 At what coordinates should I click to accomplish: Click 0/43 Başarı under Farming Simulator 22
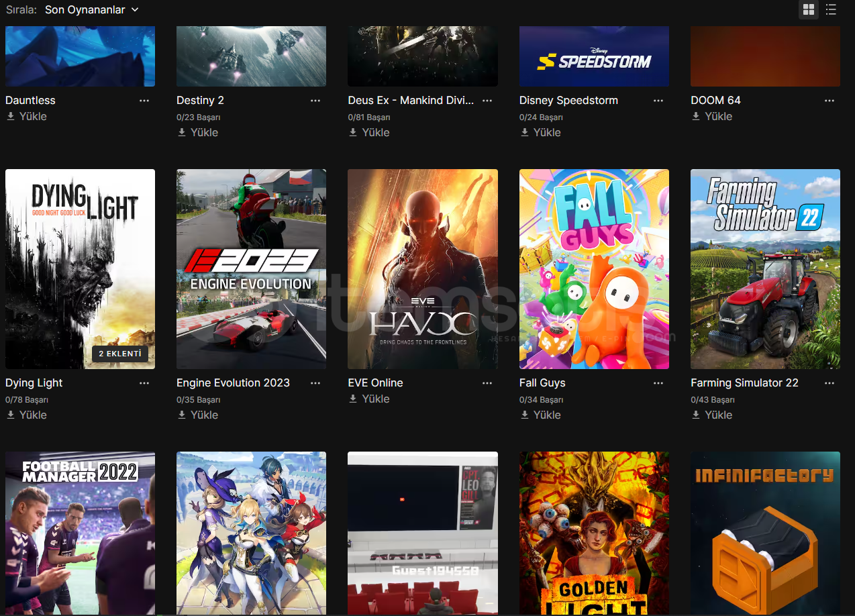(713, 400)
